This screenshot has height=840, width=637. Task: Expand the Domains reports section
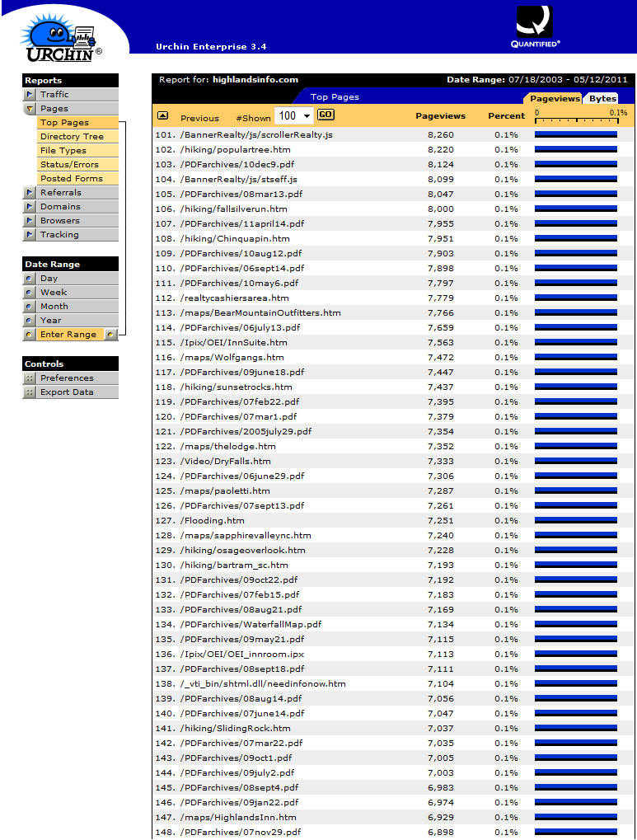[x=30, y=206]
